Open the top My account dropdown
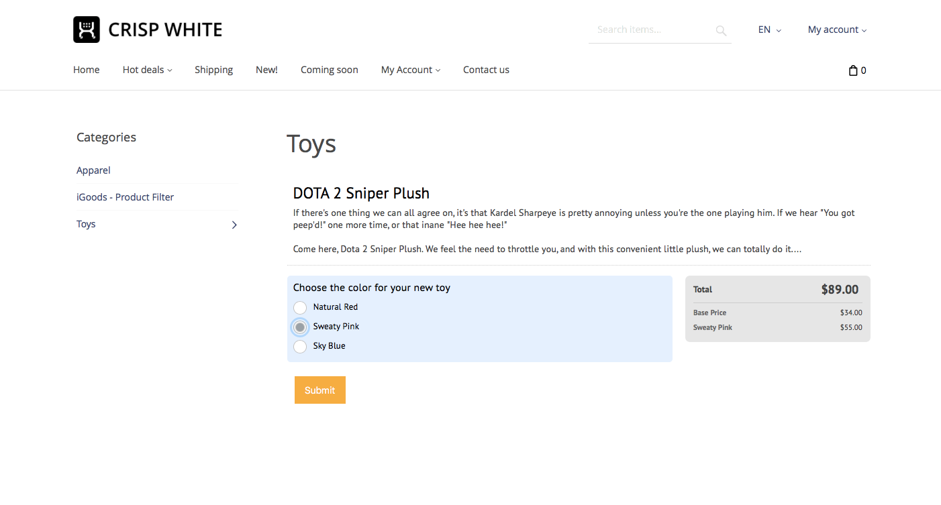Image resolution: width=941 pixels, height=505 pixels. click(837, 29)
